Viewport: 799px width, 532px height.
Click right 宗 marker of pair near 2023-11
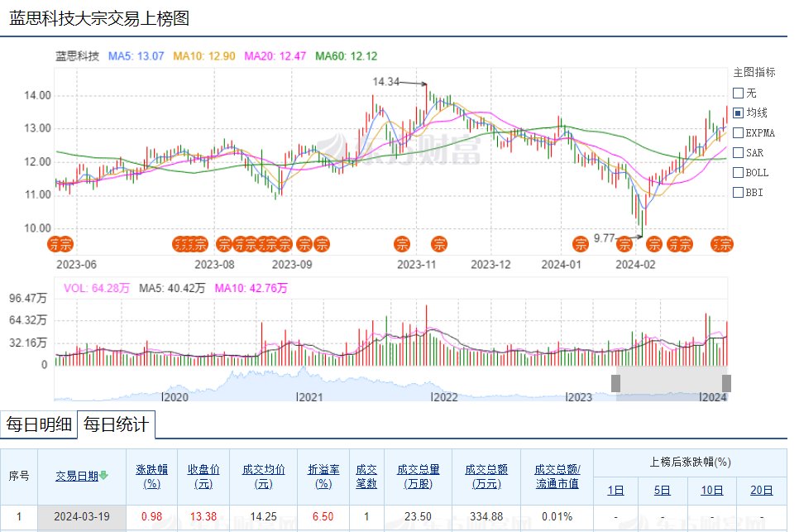pyautogui.click(x=440, y=243)
